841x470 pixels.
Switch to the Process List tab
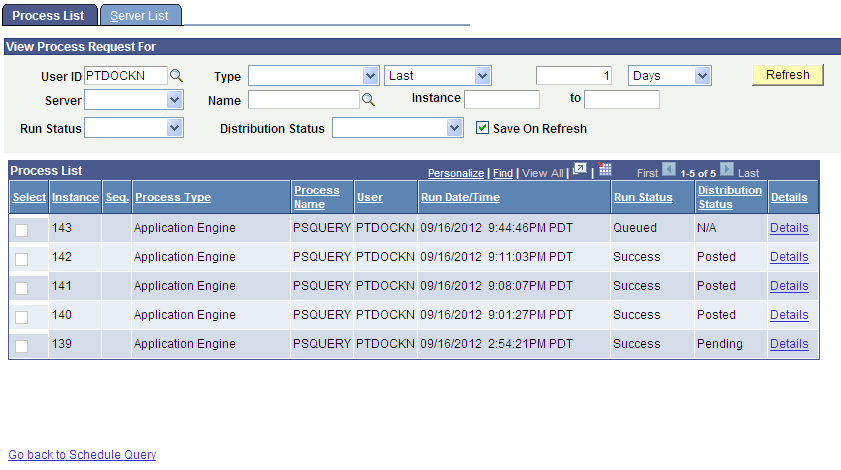tap(49, 16)
